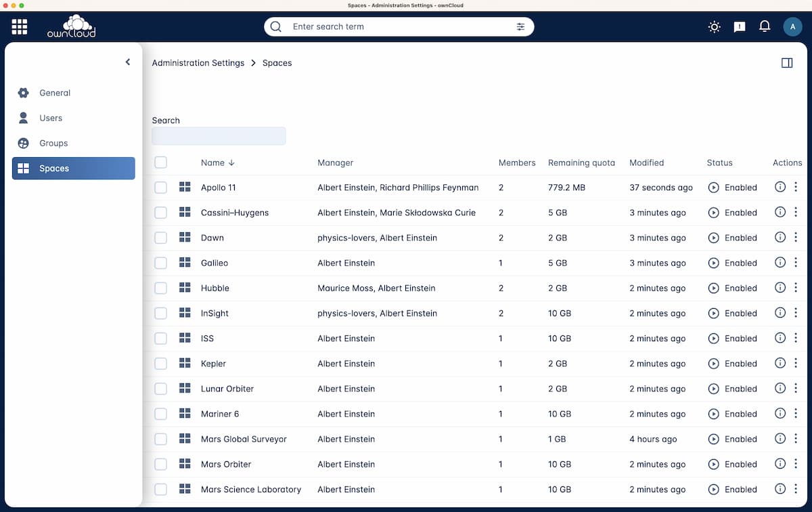The height and width of the screenshot is (512, 812).
Task: Toggle the light/dark theme icon
Action: [x=714, y=27]
